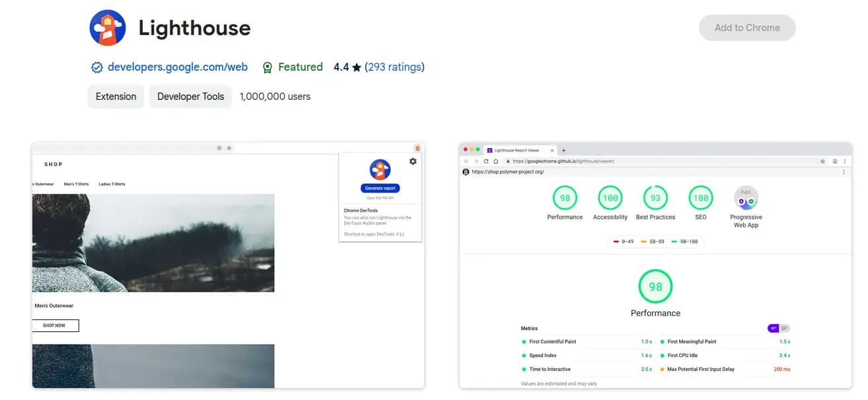Image resolution: width=868 pixels, height=400 pixels.
Task: Click "Chrome DevTools" heading in the popup screenshot
Action: (360, 211)
